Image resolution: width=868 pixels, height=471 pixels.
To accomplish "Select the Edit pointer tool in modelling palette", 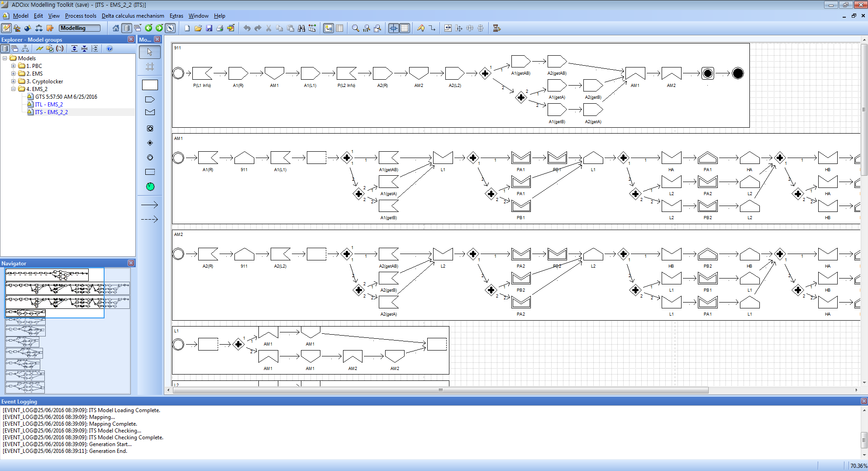I will click(x=150, y=52).
